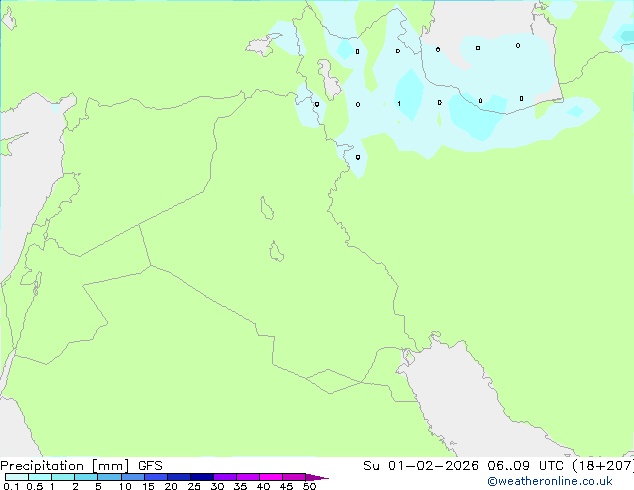Pick the 1–2 mm legend swatch

click(x=63, y=477)
